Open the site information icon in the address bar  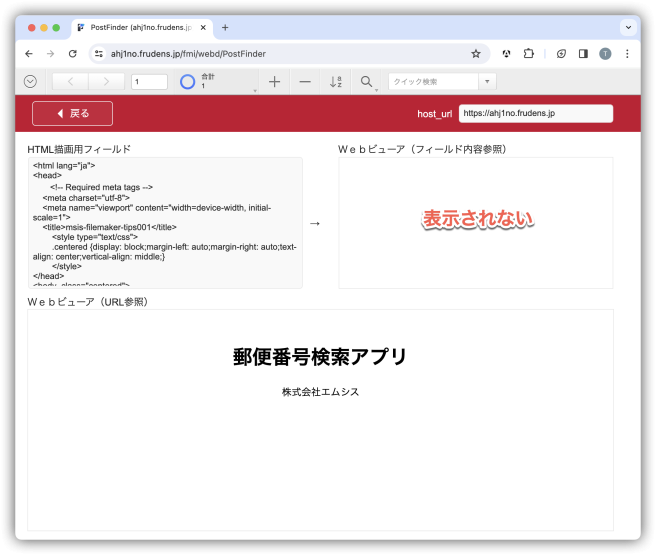(x=99, y=54)
